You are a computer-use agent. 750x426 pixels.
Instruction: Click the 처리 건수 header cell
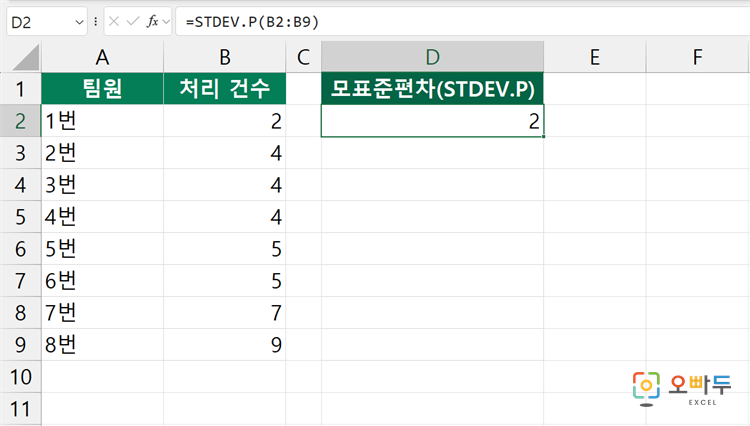225,88
